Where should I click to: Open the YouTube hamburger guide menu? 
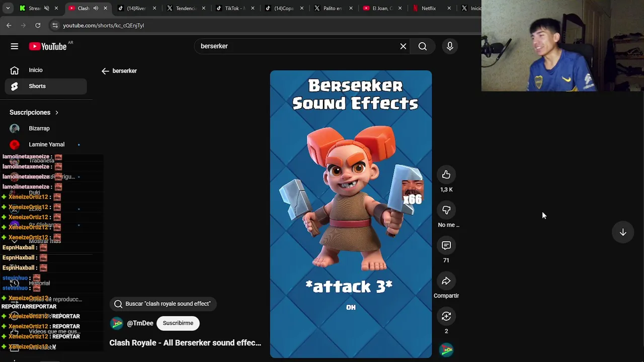pyautogui.click(x=15, y=46)
